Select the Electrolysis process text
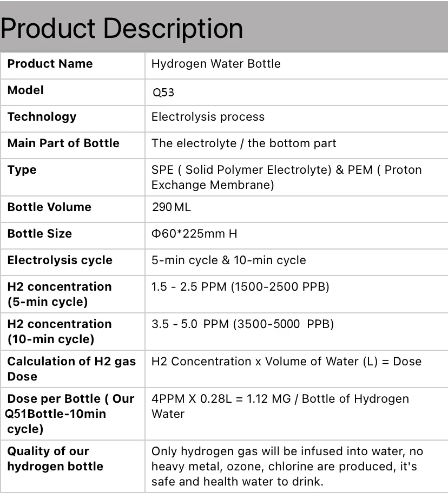Viewport: 448px width, 498px height. point(208,117)
